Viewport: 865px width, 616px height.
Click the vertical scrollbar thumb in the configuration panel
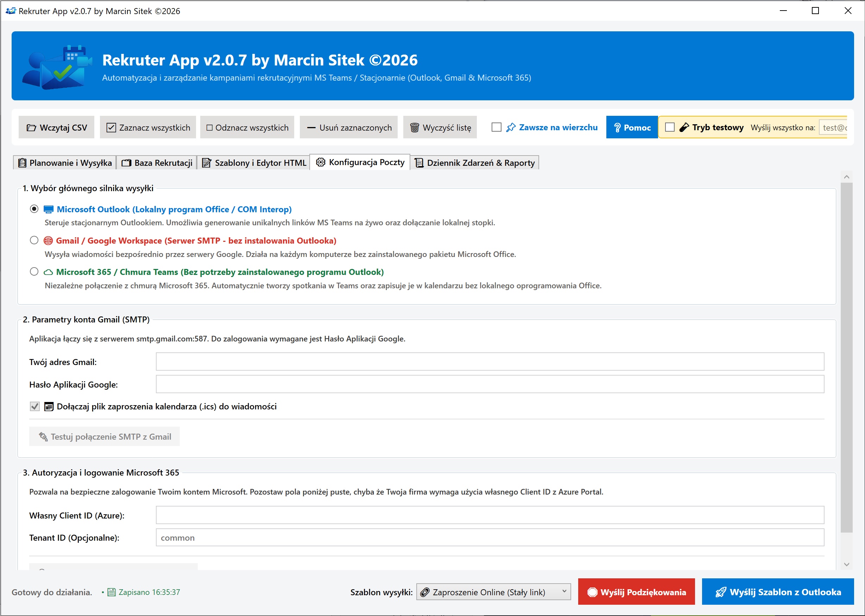click(x=846, y=358)
